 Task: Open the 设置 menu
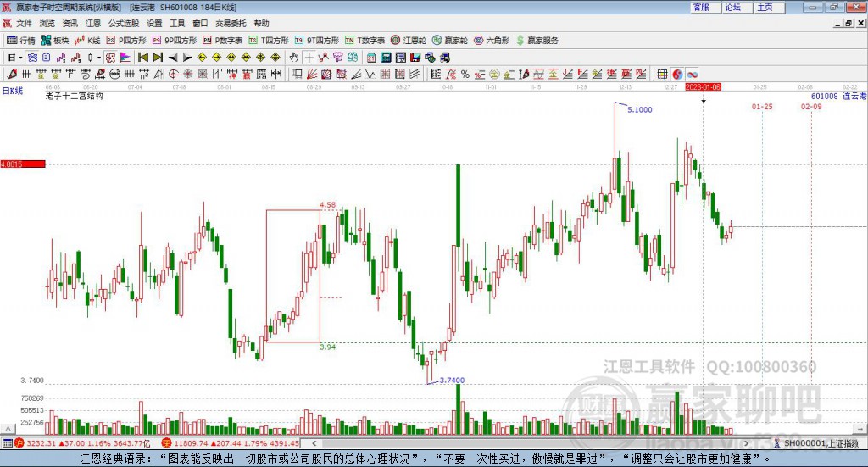coord(154,23)
